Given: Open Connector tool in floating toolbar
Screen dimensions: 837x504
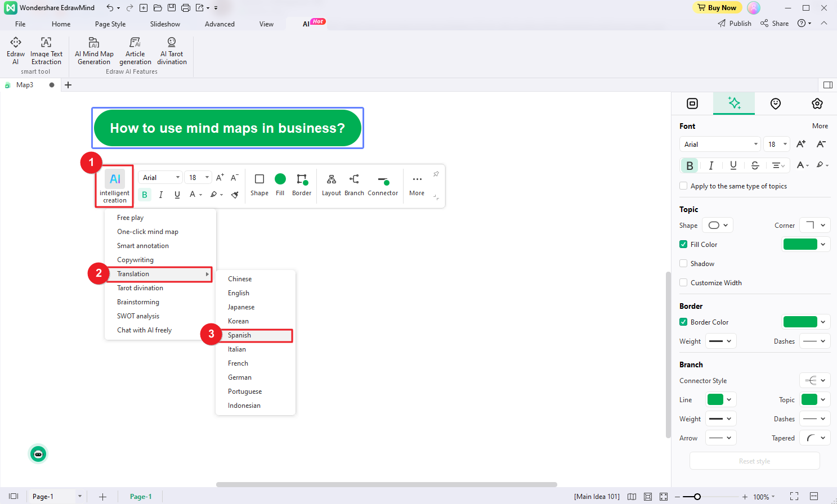Looking at the screenshot, I should [383, 184].
